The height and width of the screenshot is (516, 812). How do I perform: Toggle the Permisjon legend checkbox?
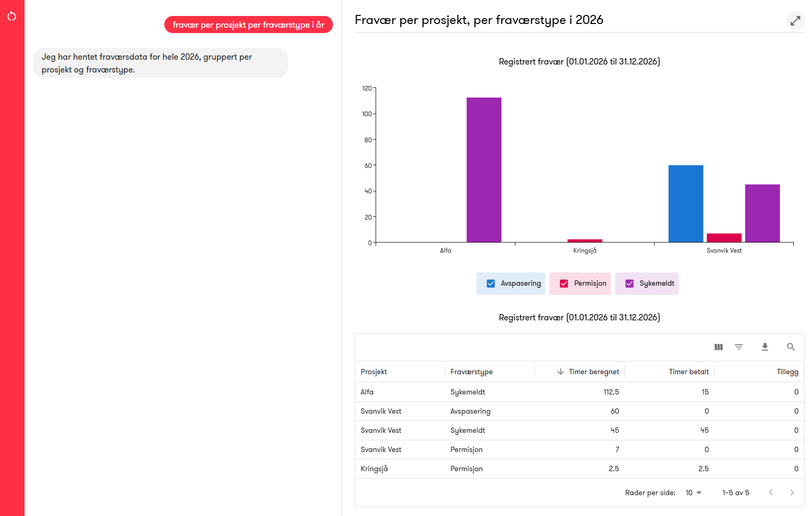564,284
